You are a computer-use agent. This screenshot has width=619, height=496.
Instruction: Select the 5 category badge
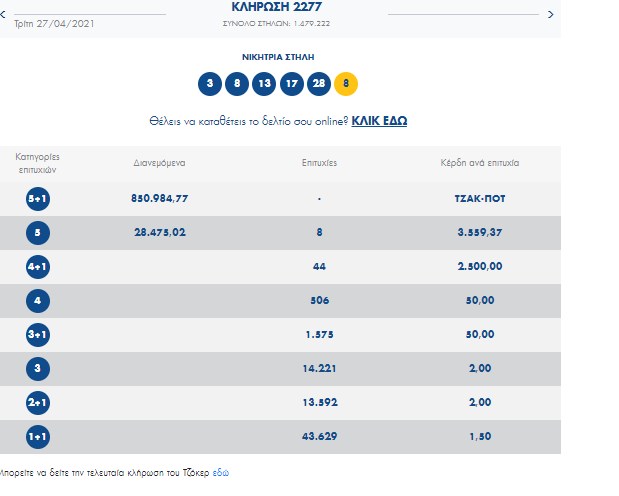39,233
